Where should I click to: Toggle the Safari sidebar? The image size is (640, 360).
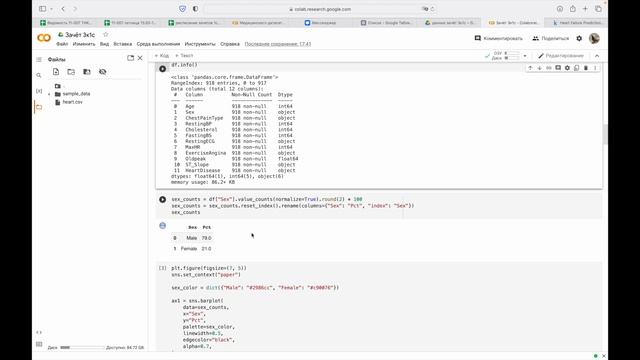pyautogui.click(x=42, y=9)
